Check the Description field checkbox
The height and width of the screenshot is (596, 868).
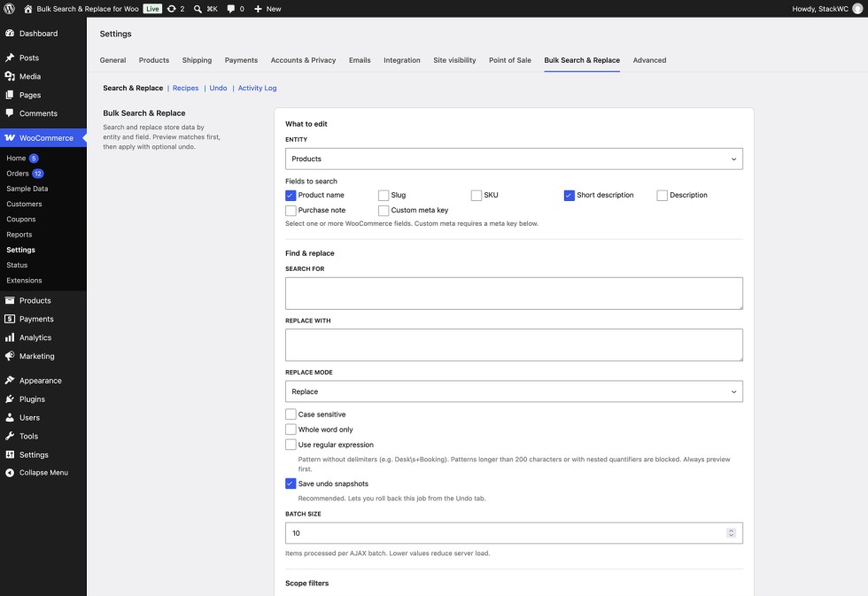pyautogui.click(x=663, y=196)
